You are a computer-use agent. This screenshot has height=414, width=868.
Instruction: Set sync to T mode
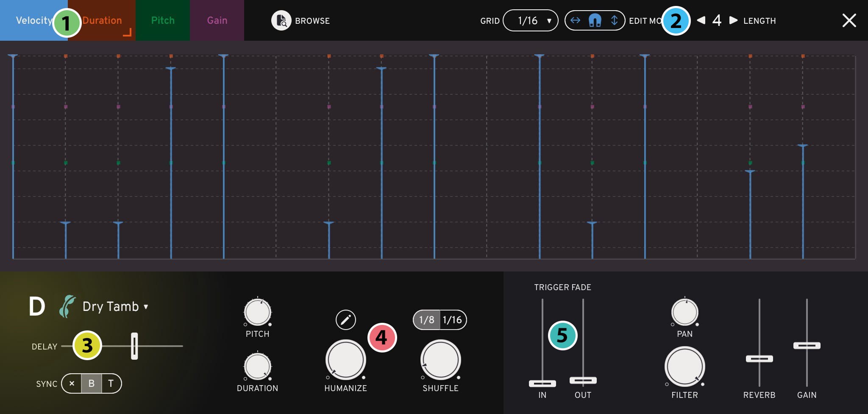point(111,383)
